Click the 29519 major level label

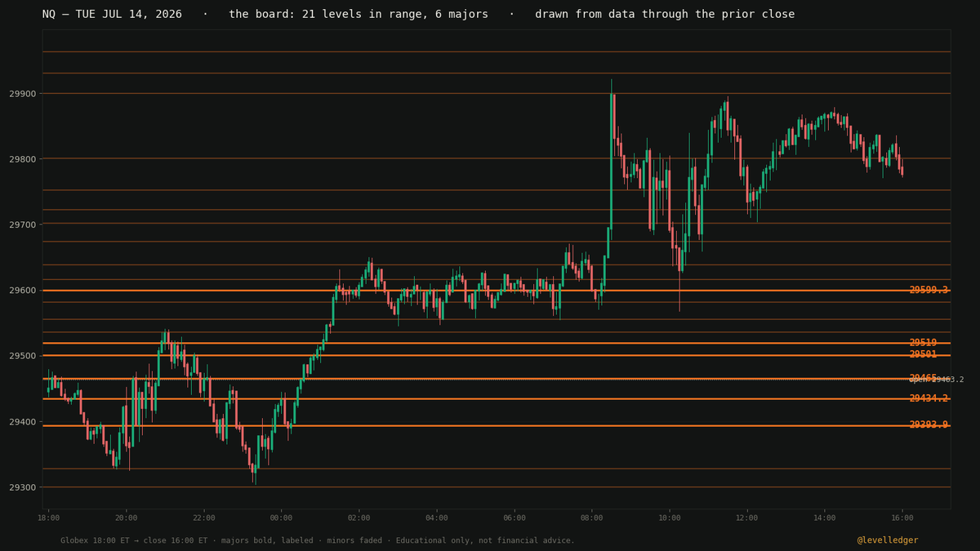click(923, 343)
